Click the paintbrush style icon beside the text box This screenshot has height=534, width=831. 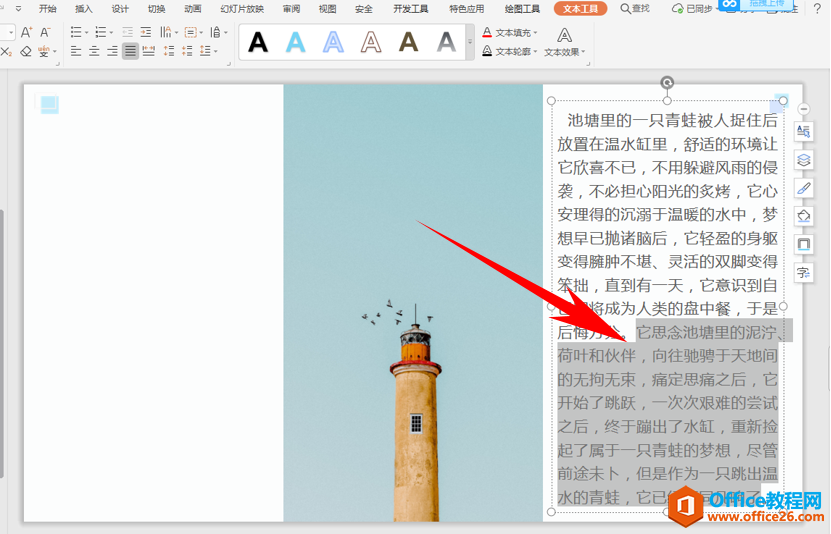pyautogui.click(x=803, y=188)
